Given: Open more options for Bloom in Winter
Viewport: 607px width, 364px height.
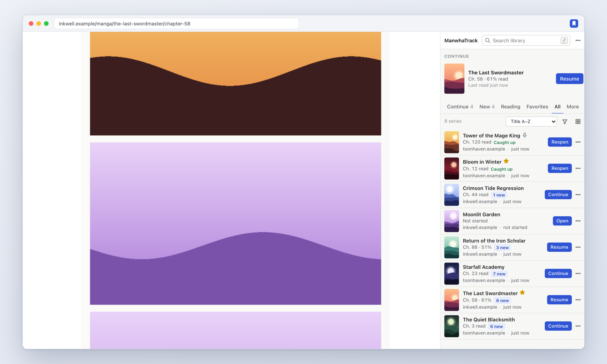Looking at the screenshot, I should coord(578,168).
